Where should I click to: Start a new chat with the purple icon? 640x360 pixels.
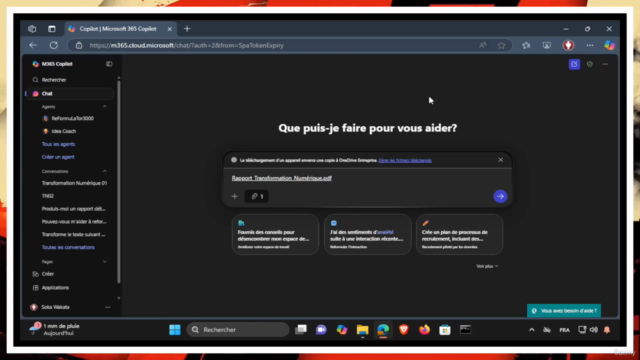pyautogui.click(x=574, y=64)
